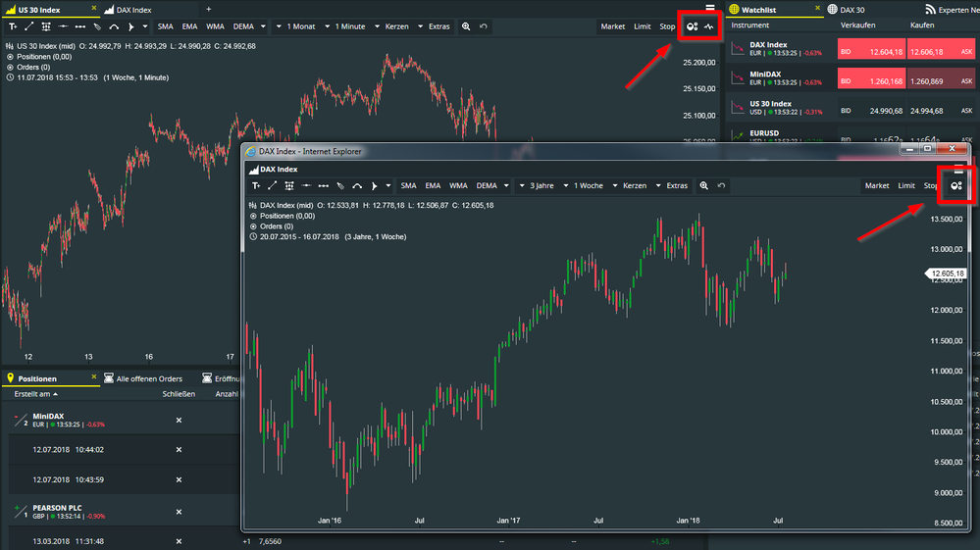The image size is (980, 550).
Task: Click the 12.605,18 price marker on DAX chart
Action: (947, 274)
